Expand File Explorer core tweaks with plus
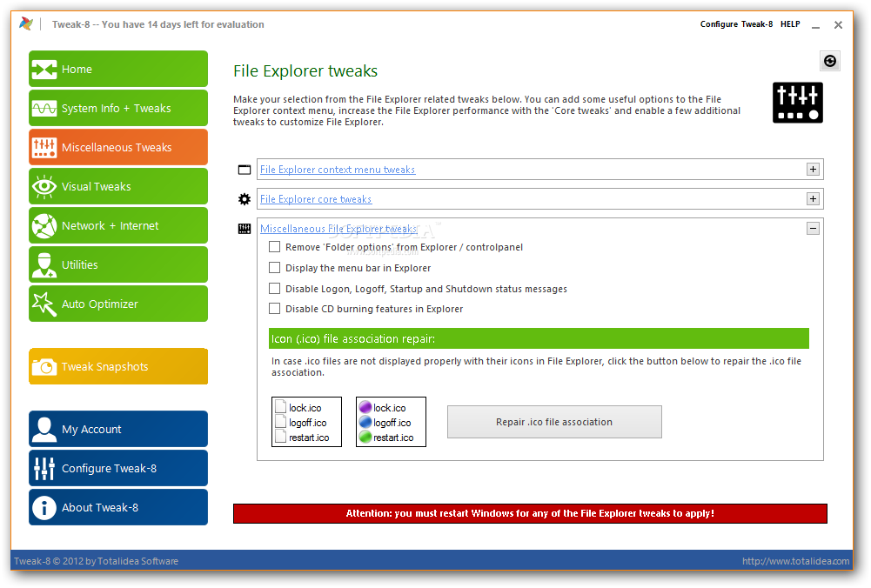The width and height of the screenshot is (871, 588). click(814, 199)
